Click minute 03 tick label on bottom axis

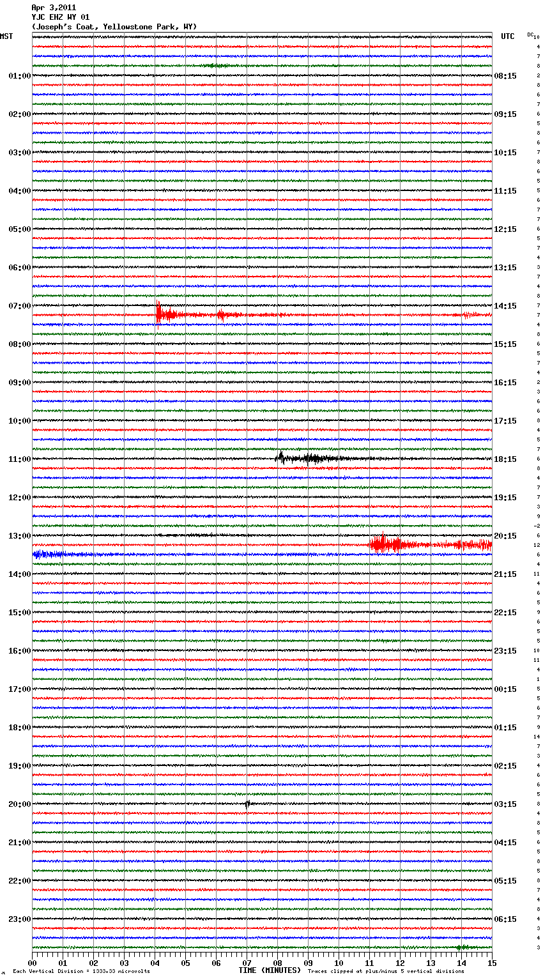pyautogui.click(x=124, y=962)
